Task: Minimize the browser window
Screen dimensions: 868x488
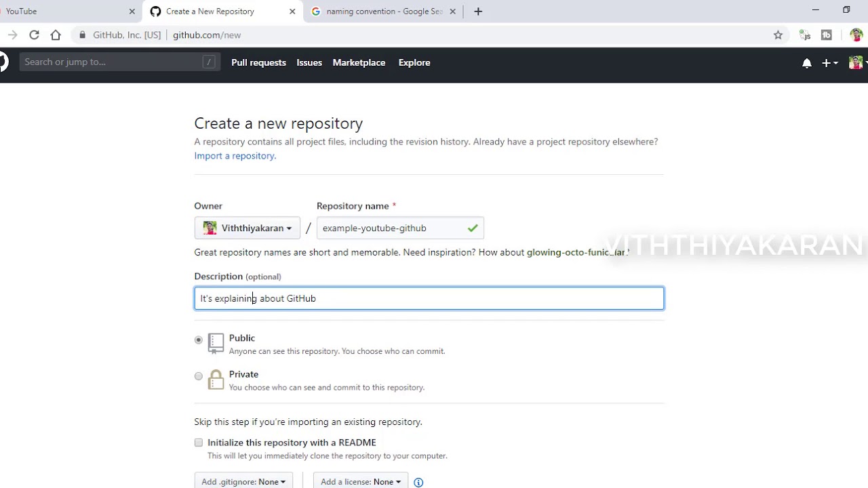Action: click(816, 10)
